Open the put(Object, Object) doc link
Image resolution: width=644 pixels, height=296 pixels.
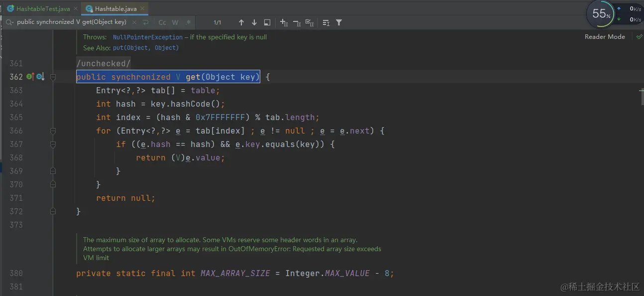[x=146, y=48]
